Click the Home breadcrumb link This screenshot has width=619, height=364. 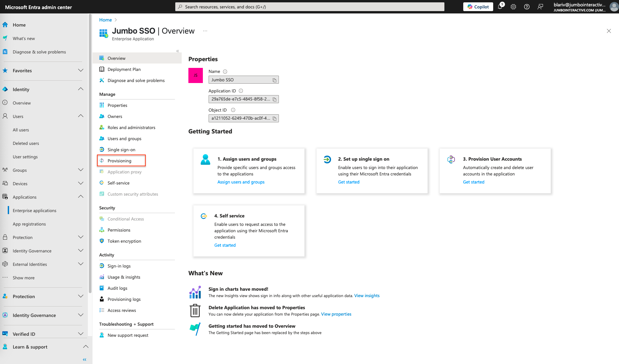[105, 20]
